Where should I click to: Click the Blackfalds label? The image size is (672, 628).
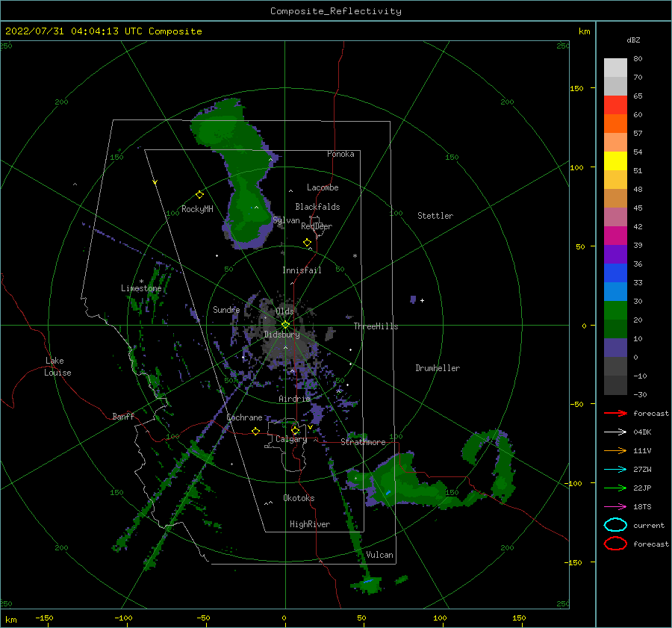point(317,207)
